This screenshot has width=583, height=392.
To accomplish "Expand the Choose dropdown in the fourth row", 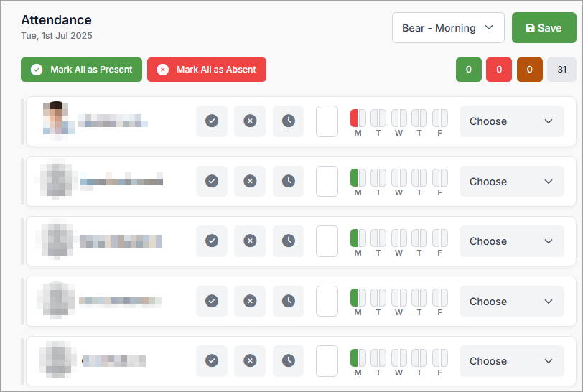I will point(511,301).
